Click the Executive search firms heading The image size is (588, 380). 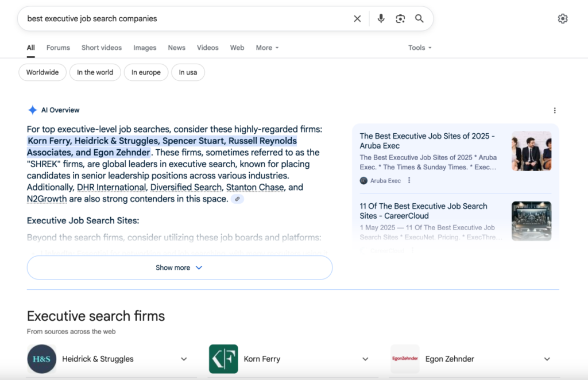point(96,316)
